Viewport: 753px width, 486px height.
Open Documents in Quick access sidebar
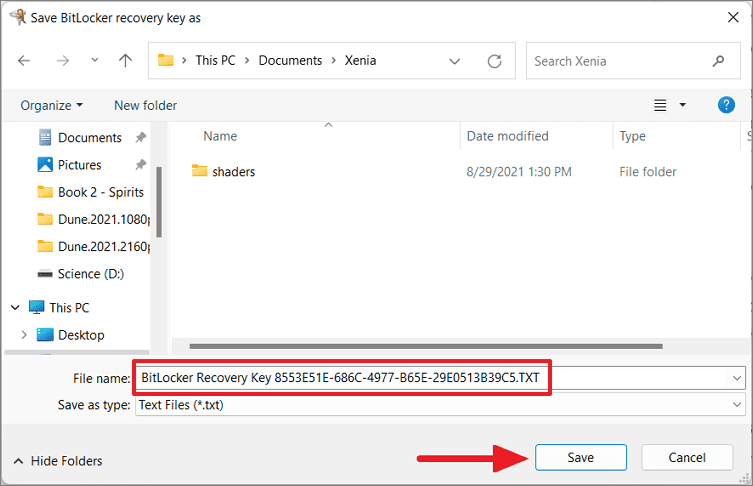(89, 138)
